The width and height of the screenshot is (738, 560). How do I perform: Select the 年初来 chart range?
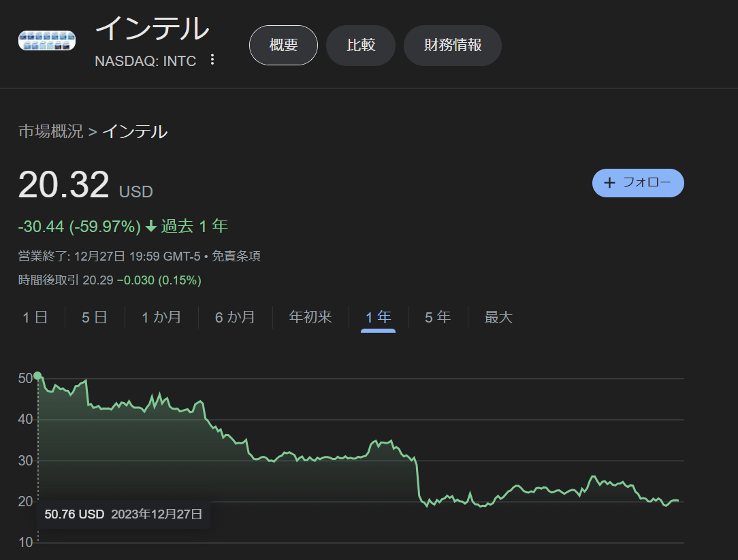click(x=310, y=317)
